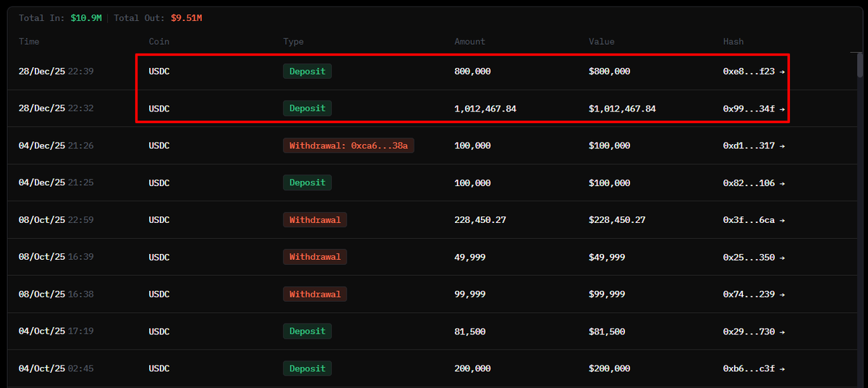This screenshot has height=388, width=868.
Task: Click the $81,500 value cell
Action: coord(607,332)
